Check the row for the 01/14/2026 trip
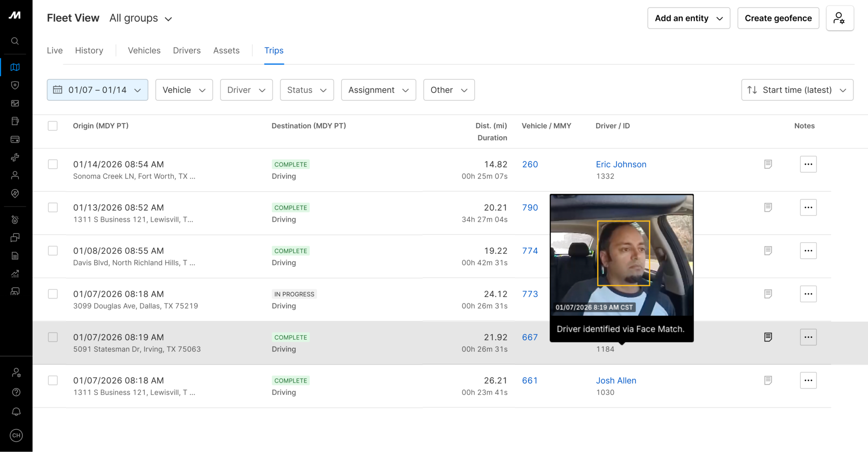Viewport: 868px width, 452px height. (53, 164)
